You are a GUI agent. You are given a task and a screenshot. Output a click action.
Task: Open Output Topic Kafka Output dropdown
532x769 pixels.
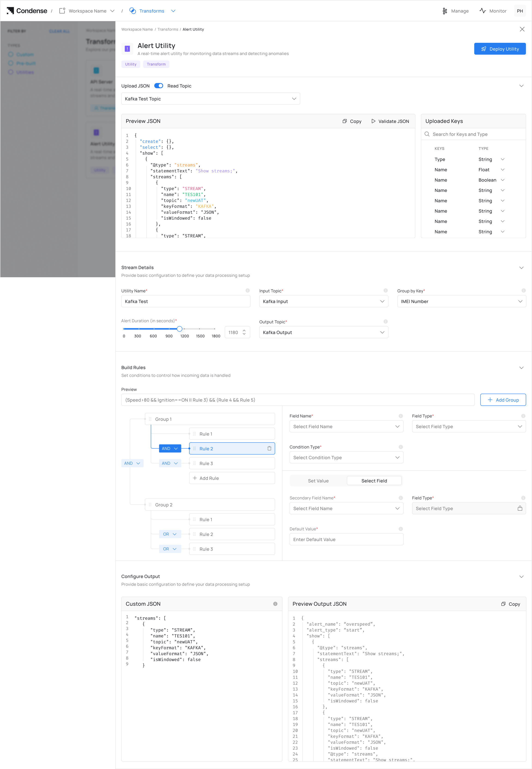coord(324,332)
